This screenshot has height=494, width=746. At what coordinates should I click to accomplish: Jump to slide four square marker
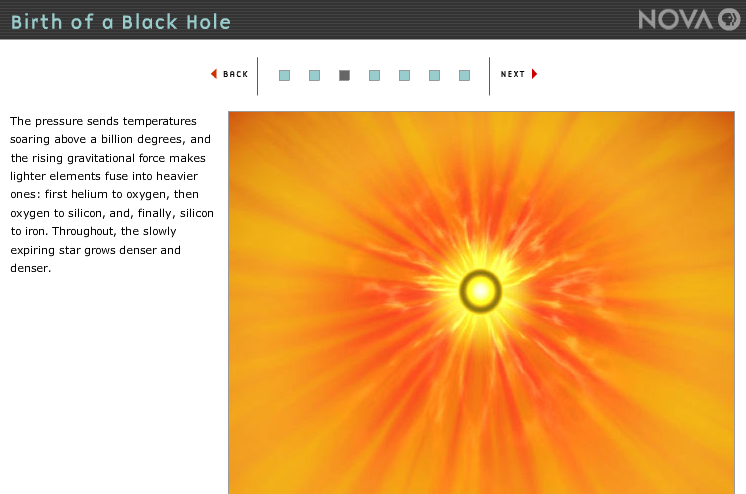tap(374, 75)
